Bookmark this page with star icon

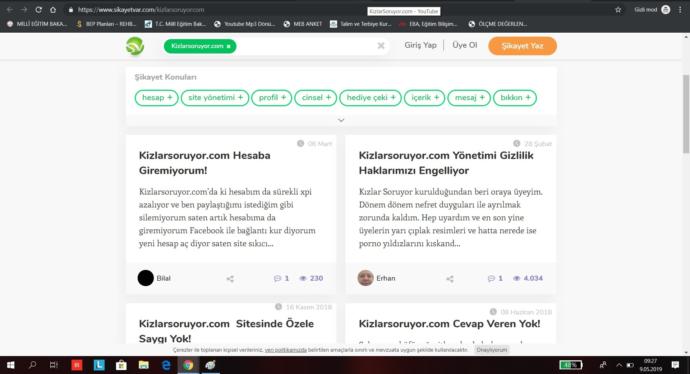(x=618, y=10)
